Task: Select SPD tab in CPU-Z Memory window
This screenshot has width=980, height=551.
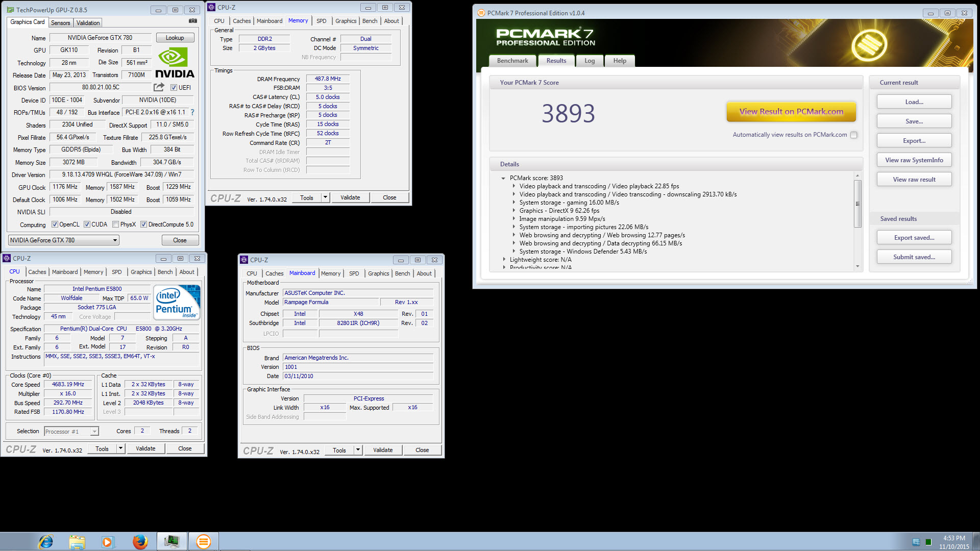Action: click(321, 21)
